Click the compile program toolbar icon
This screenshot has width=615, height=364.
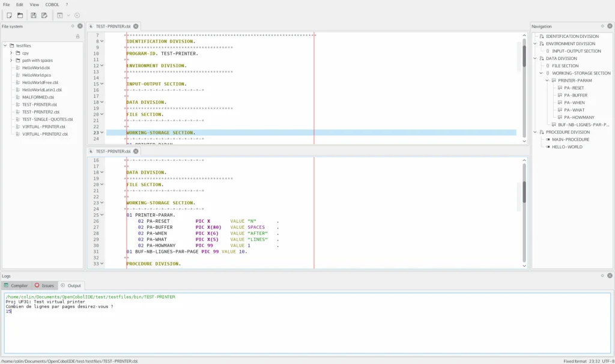click(x=59, y=15)
